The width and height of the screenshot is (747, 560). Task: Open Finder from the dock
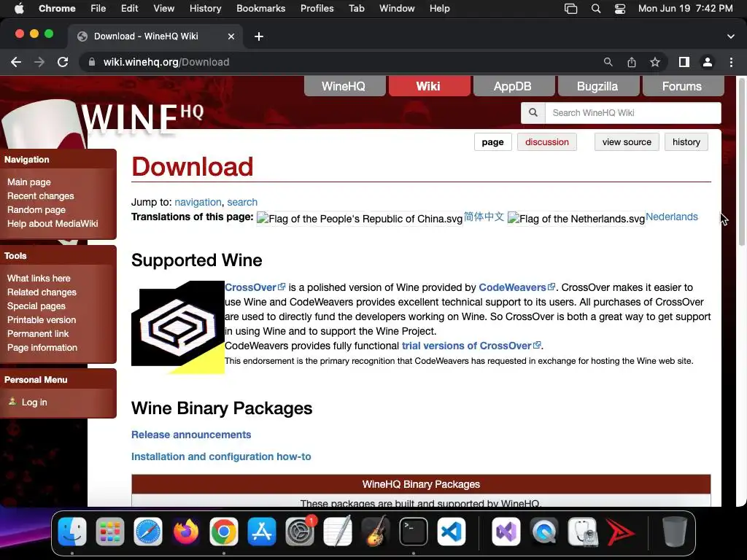tap(72, 532)
